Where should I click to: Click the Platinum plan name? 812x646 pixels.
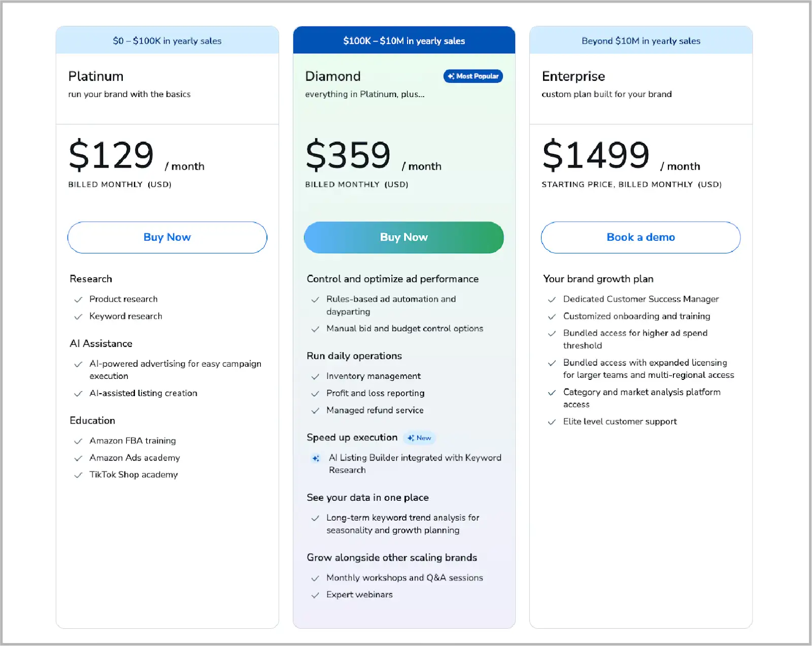pos(96,76)
